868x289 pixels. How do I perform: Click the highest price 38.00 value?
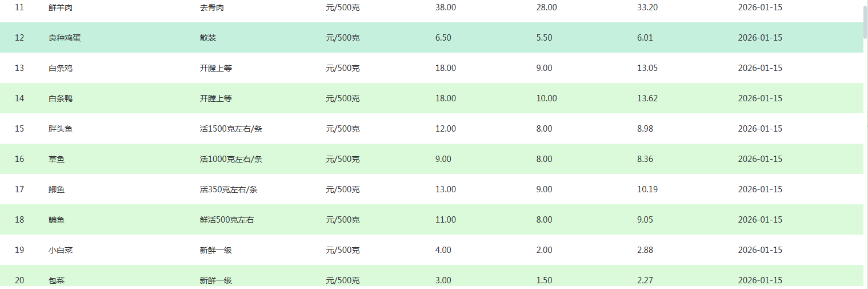(446, 7)
